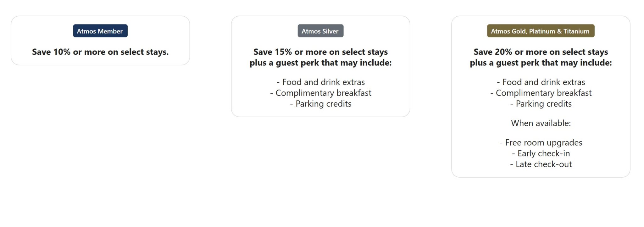Click the Atmos Member badge
The height and width of the screenshot is (227, 644).
(100, 31)
